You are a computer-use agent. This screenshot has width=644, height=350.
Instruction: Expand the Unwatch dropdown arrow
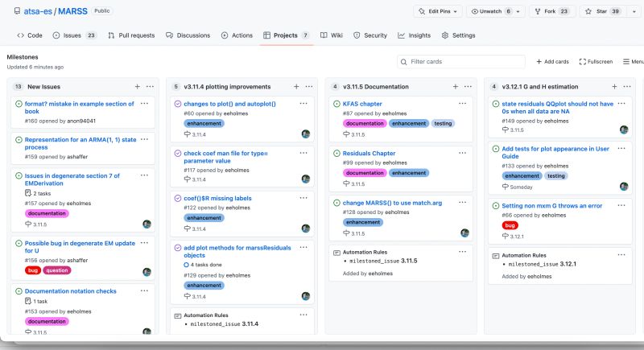pyautogui.click(x=518, y=11)
